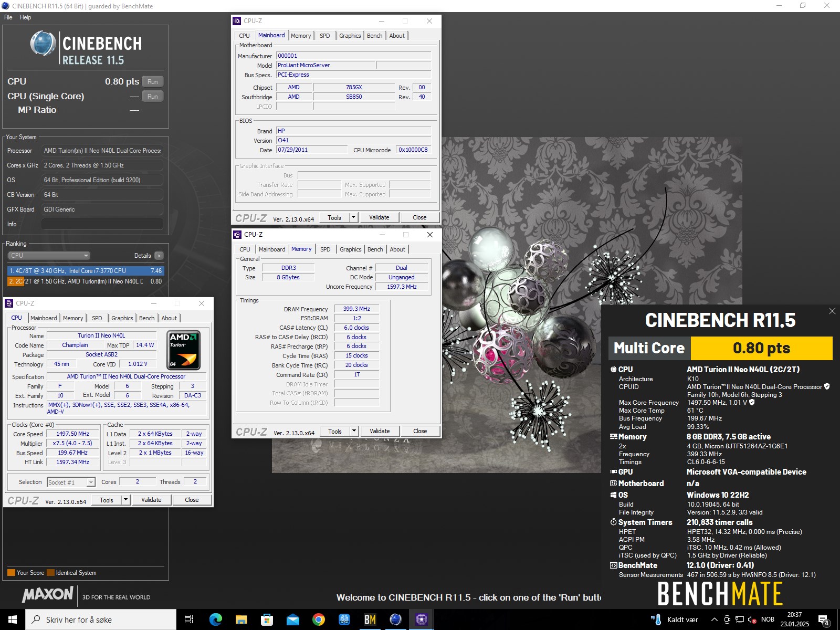Click the muted volume tray icon

coord(752,619)
